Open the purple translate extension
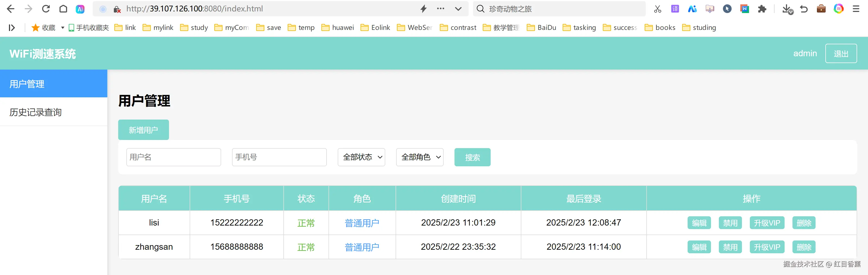 (675, 9)
